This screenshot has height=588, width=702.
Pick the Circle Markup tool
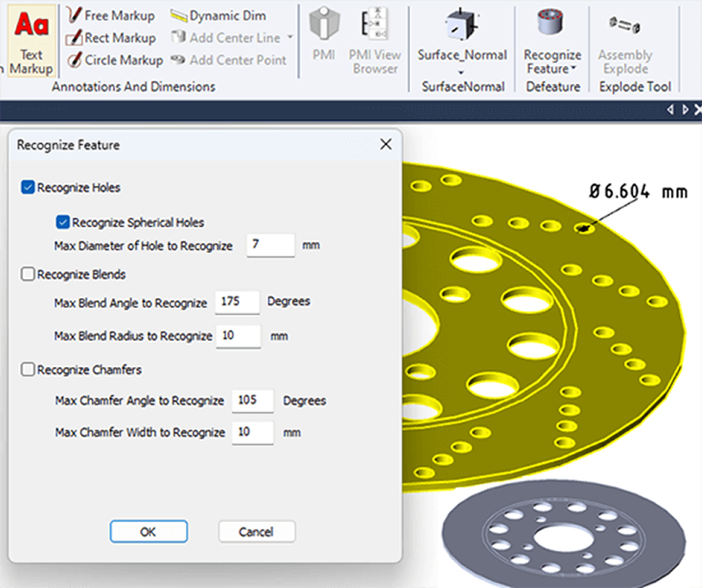pos(115,60)
